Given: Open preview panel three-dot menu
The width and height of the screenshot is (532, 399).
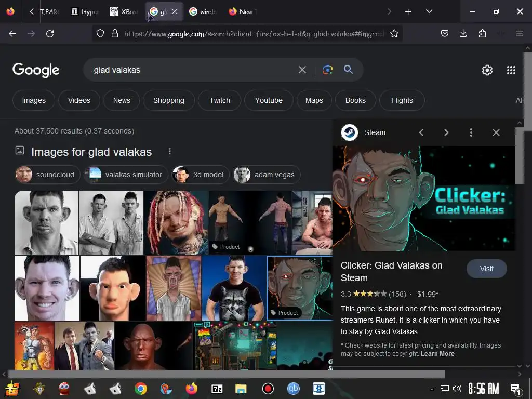Looking at the screenshot, I should click(471, 132).
